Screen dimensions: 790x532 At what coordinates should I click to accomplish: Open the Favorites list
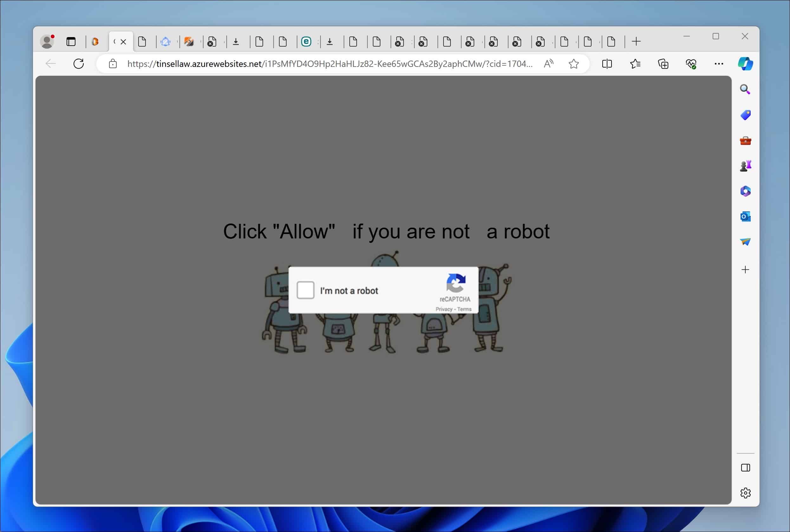(x=635, y=63)
